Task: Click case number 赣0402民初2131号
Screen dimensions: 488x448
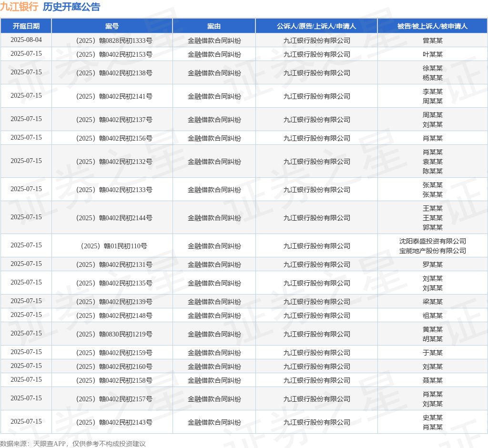Action: click(x=114, y=265)
